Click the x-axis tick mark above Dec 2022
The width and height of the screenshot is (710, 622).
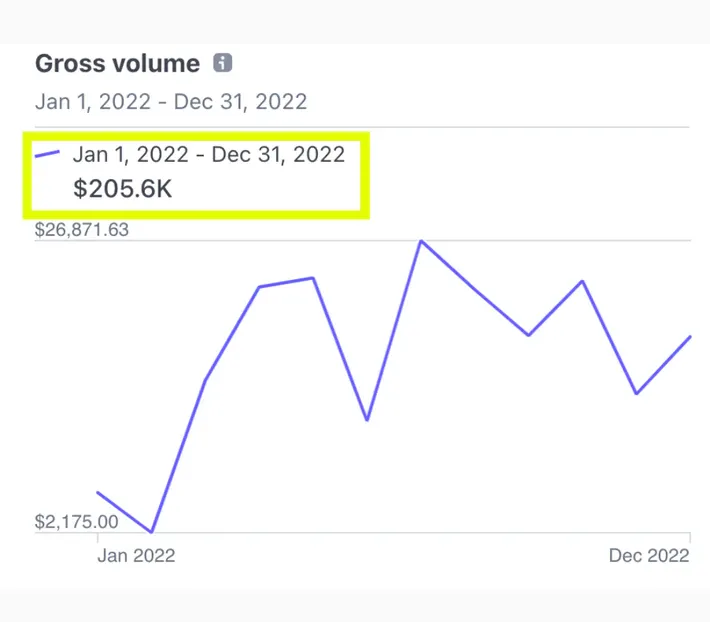690,538
